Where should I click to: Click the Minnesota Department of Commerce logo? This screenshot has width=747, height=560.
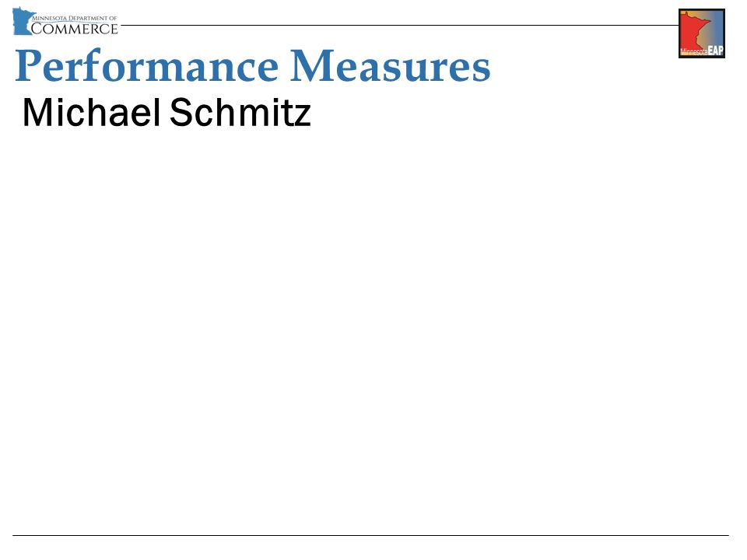click(x=65, y=22)
